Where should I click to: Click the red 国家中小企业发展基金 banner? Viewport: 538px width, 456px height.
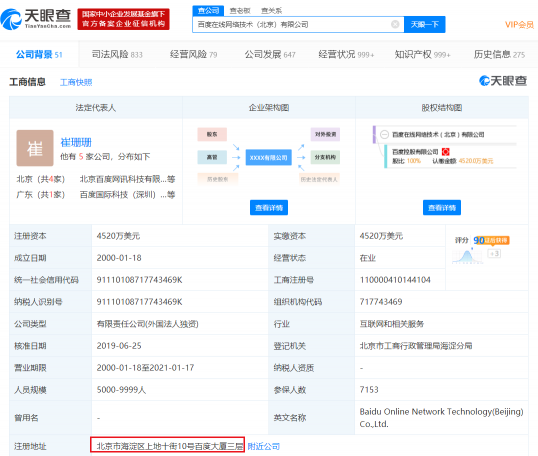123,19
